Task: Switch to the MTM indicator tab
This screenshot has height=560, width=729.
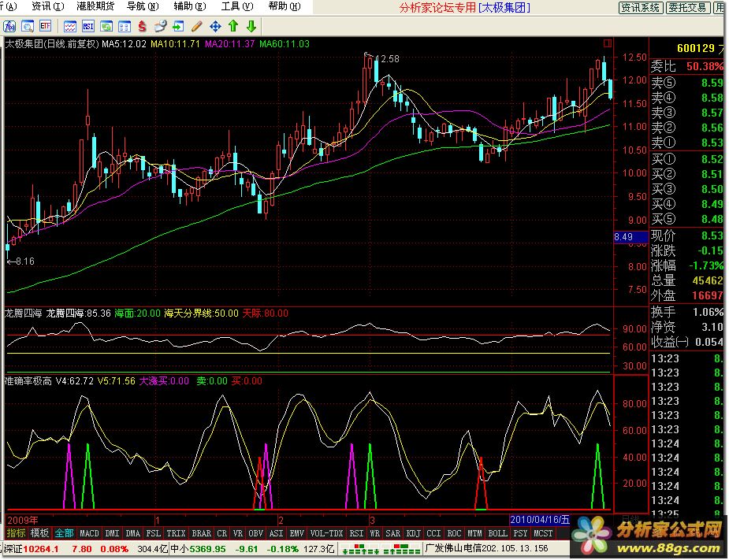Action: (474, 533)
